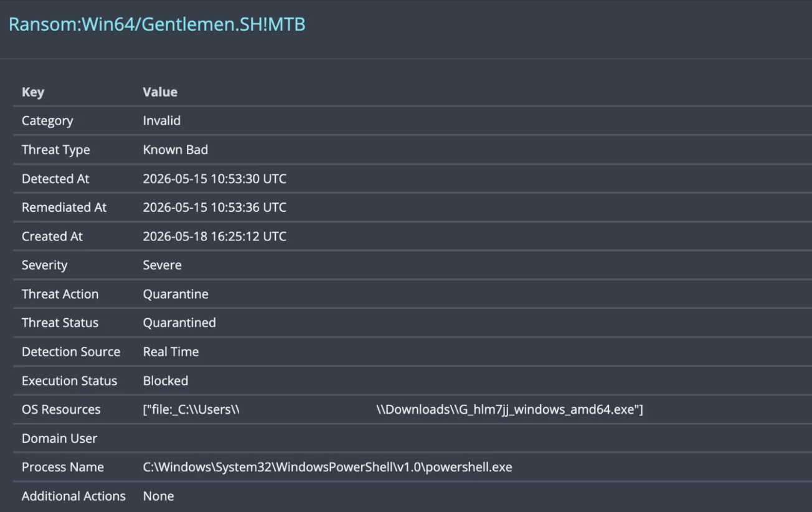Viewport: 812px width, 512px height.
Task: Click the Additional Actions value None
Action: coord(159,496)
